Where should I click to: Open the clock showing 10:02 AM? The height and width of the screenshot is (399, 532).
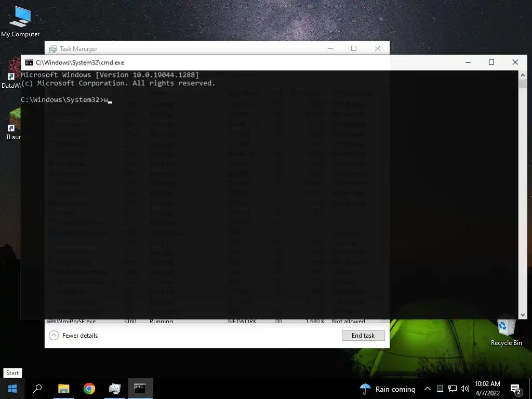point(487,389)
